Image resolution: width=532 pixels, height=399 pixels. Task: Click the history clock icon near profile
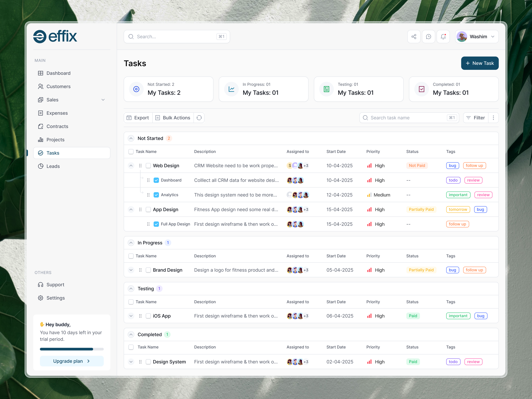point(429,37)
